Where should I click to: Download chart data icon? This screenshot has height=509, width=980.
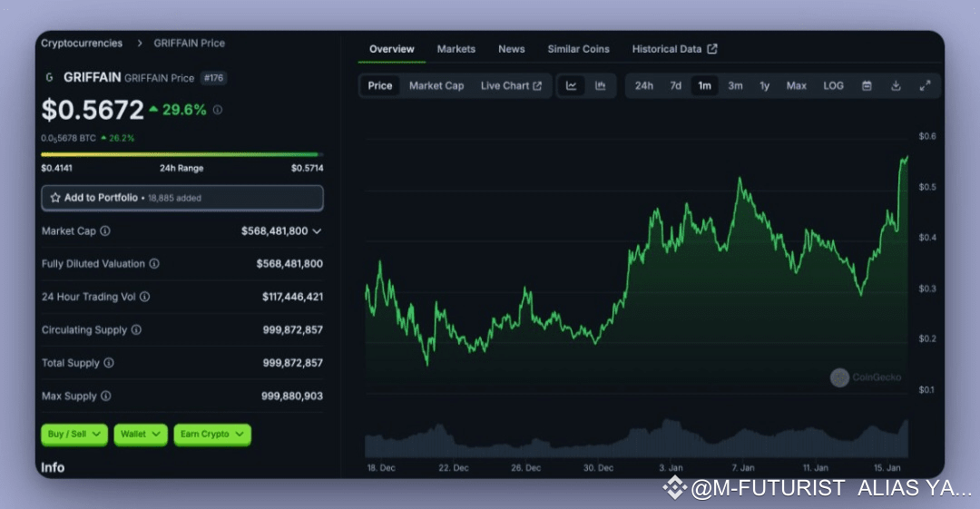click(896, 85)
